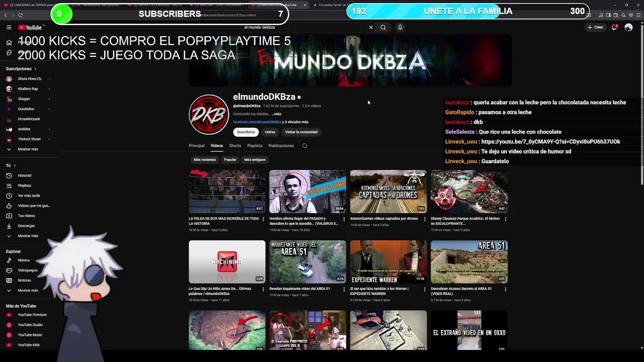This screenshot has height=362, width=644.
Task: Switch to the Publicaciones channel tab
Action: pyautogui.click(x=281, y=146)
